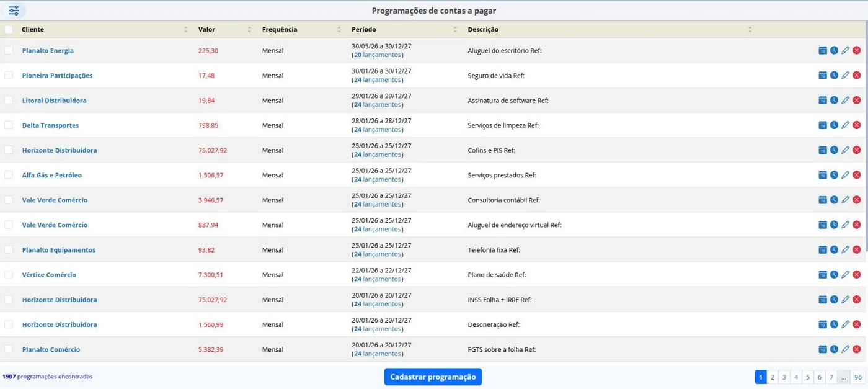868x389 pixels.
Task: Sort by the Cliente column arrows
Action: click(x=185, y=29)
